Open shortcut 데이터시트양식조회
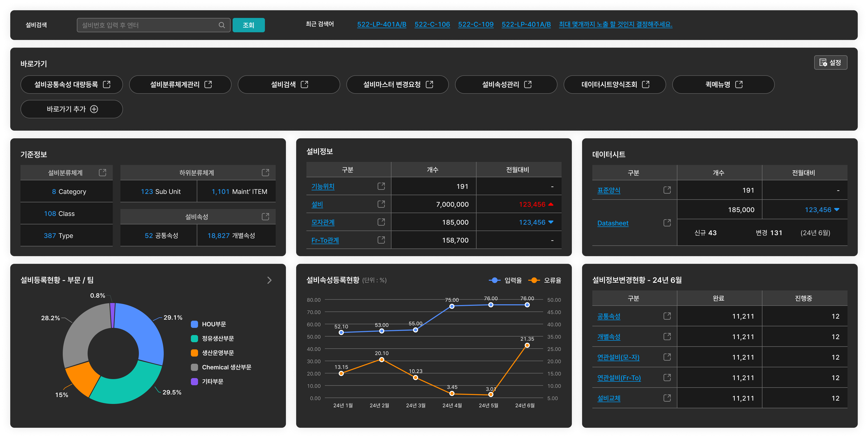Viewport: 868px width, 438px height. (615, 84)
